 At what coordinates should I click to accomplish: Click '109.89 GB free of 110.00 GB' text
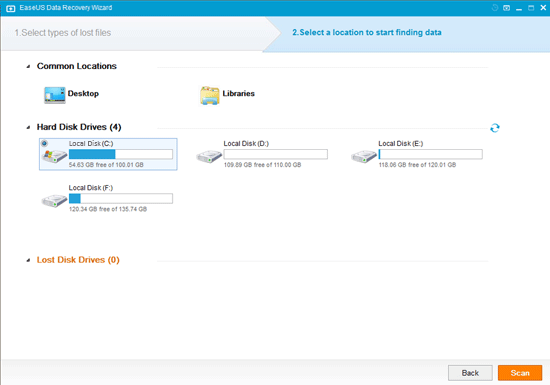[x=262, y=165]
